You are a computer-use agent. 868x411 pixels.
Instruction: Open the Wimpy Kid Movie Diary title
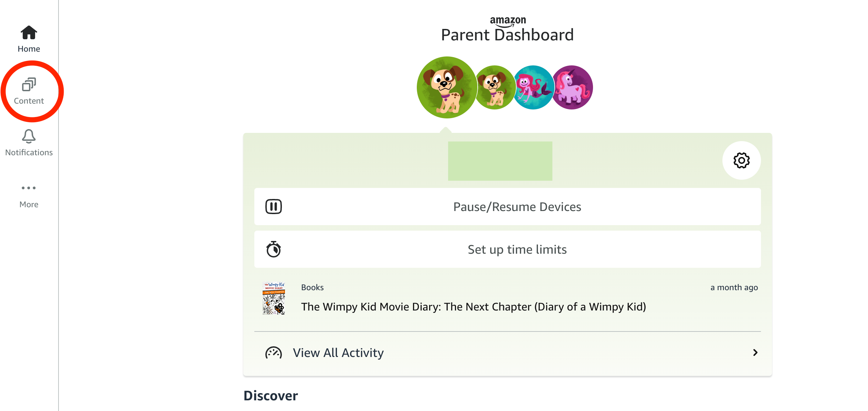473,307
